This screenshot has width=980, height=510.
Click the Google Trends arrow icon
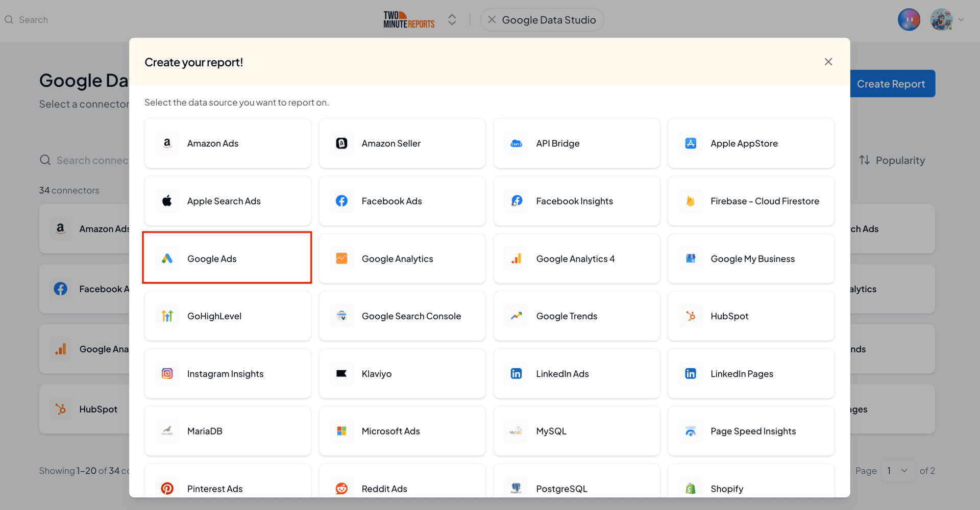point(516,316)
